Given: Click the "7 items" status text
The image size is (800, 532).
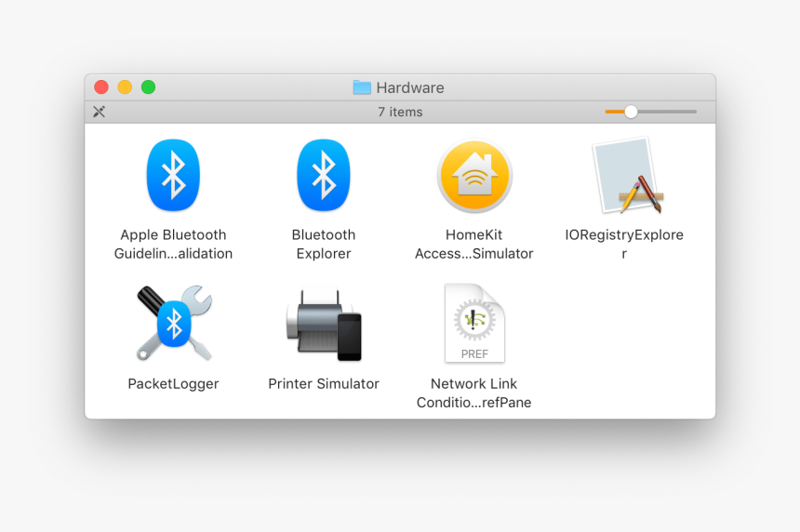Looking at the screenshot, I should point(400,112).
